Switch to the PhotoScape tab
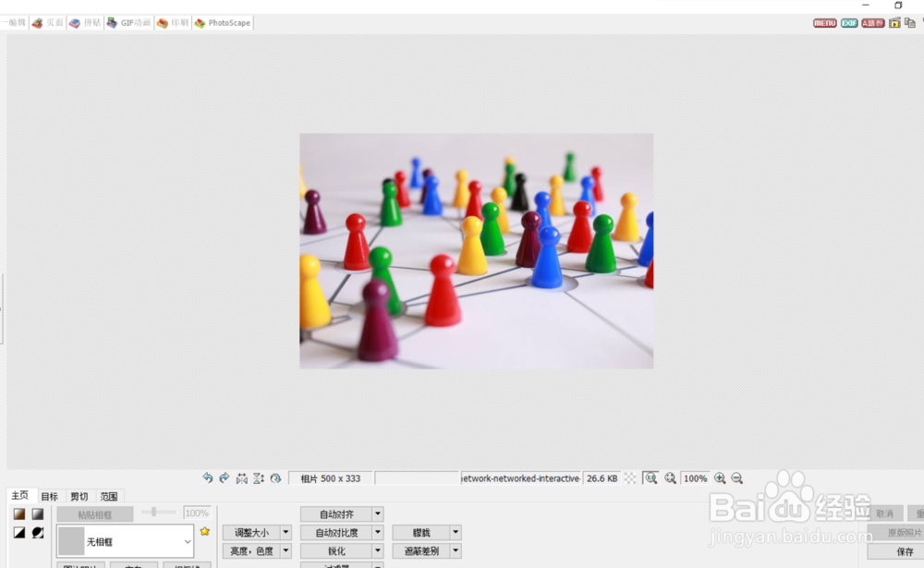Screen dimensions: 924x568 click(x=223, y=23)
